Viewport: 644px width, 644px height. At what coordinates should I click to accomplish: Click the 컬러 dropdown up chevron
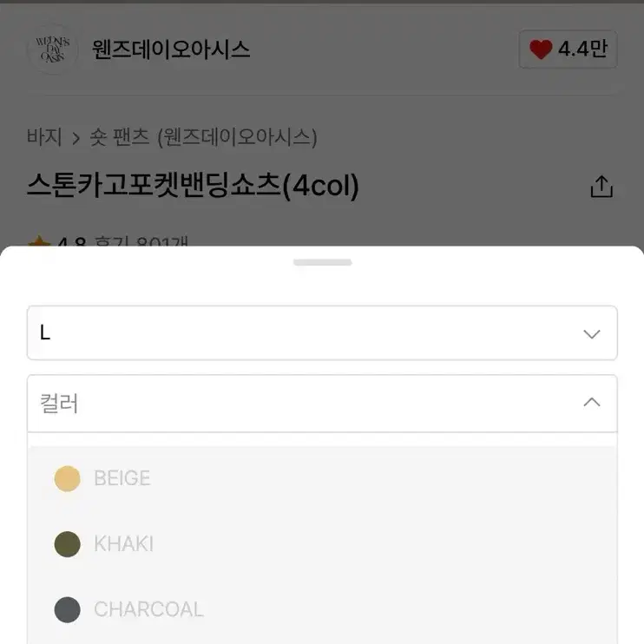point(592,402)
